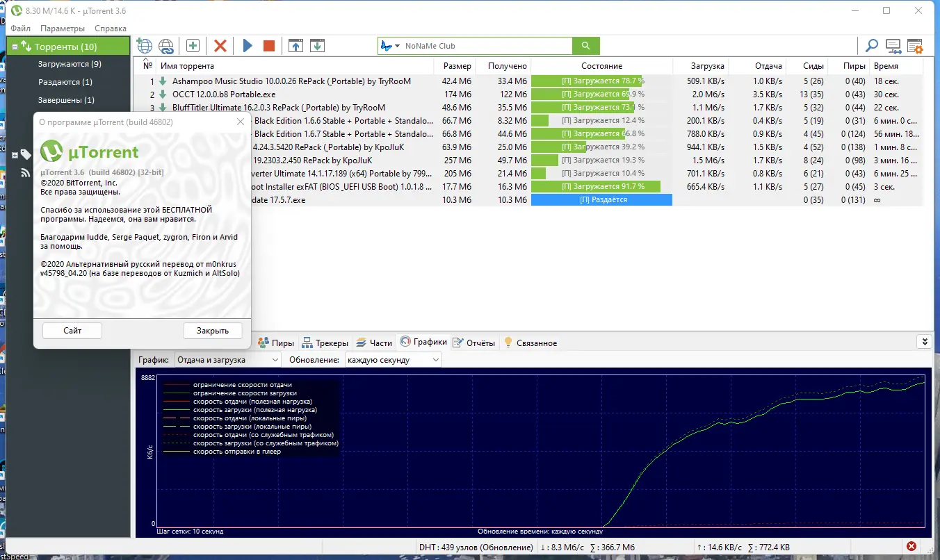
Task: Click the RSS feeds icon in sidebar
Action: 26,173
